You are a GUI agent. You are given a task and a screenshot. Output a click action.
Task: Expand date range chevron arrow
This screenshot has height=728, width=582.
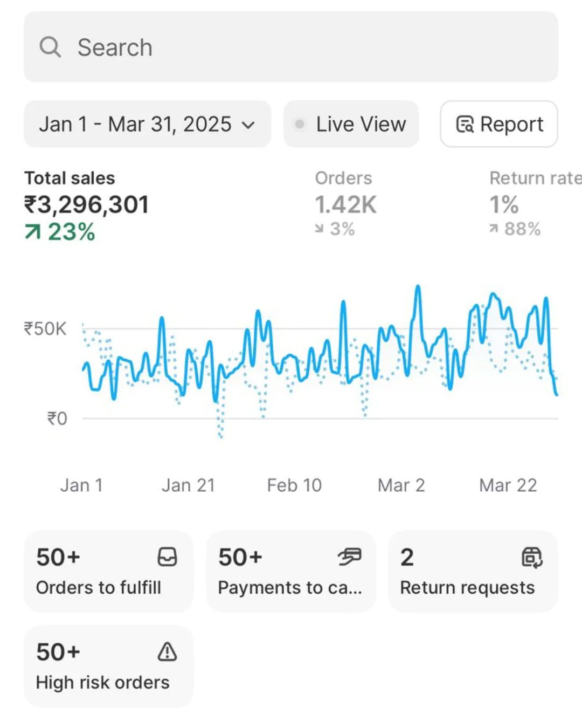pyautogui.click(x=248, y=125)
